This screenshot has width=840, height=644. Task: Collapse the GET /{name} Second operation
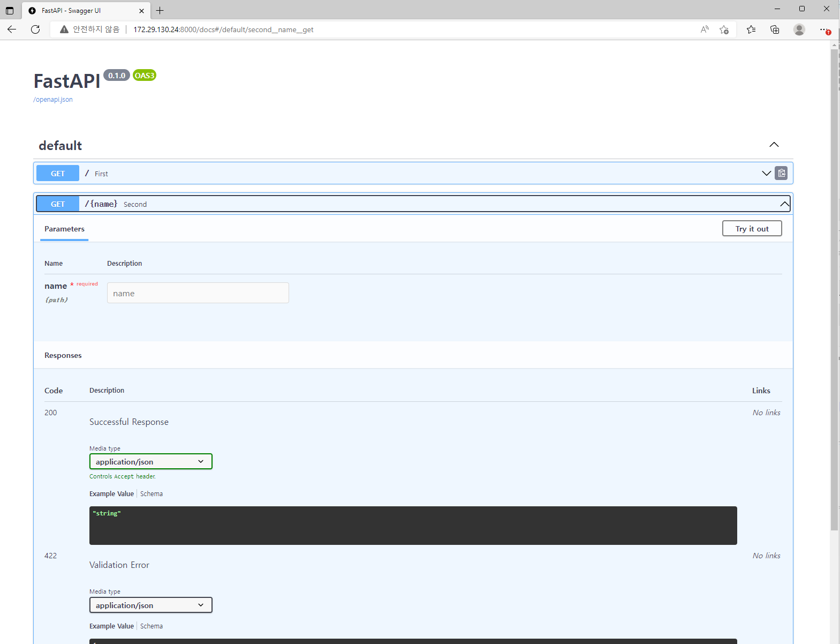pos(784,204)
